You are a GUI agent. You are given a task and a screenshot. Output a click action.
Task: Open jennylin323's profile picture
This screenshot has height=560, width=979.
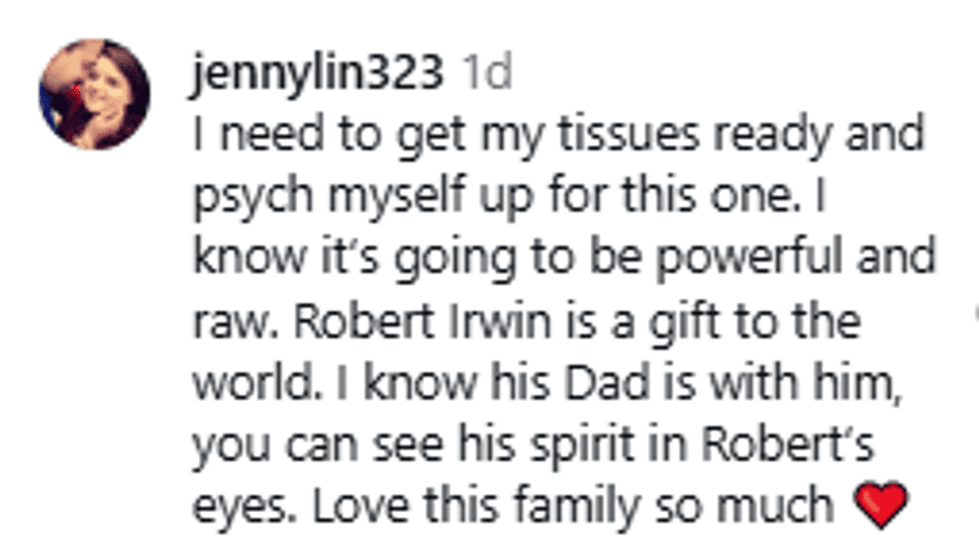pos(95,95)
